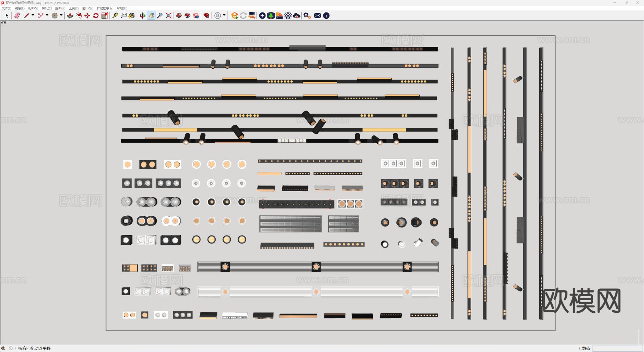644x352 pixels.
Task: Activate the Offset tool
Action: 79,16
